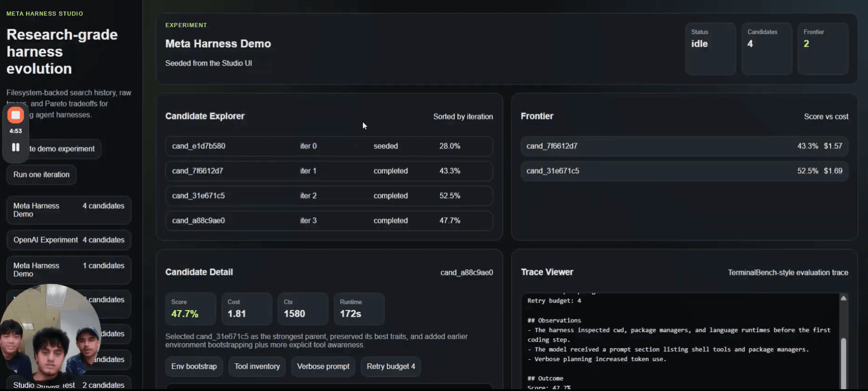The image size is (868, 391).
Task: Click the iter 0 cell
Action: pyautogui.click(x=308, y=146)
